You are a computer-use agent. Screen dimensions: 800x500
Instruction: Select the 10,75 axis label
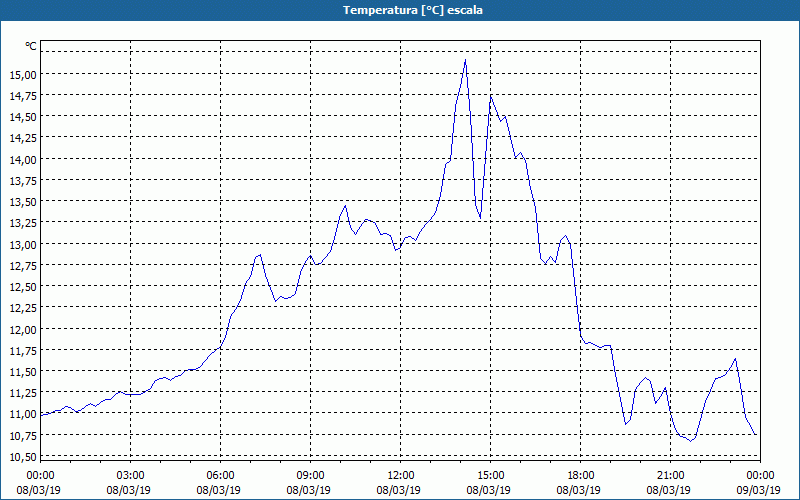[x=22, y=435]
